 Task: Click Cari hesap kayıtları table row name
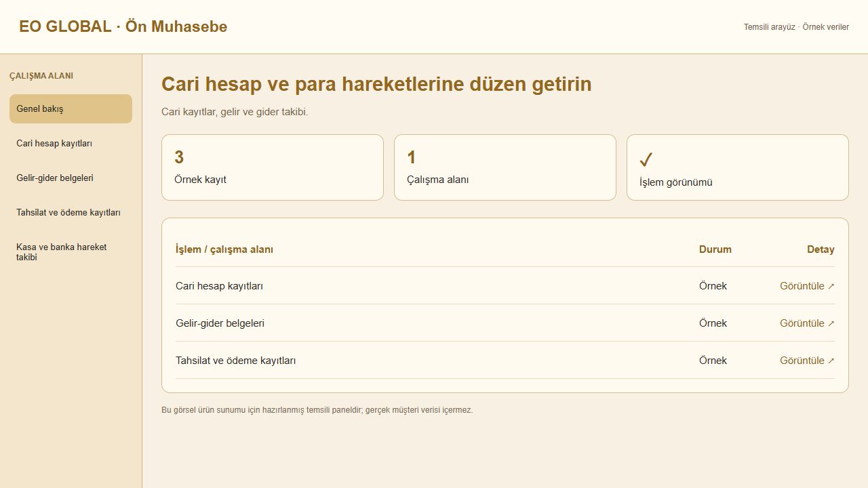pos(219,286)
